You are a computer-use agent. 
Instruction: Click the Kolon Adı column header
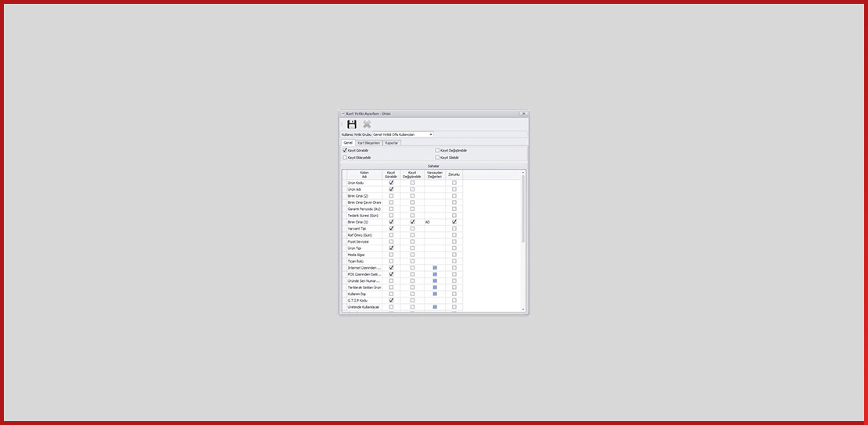[x=364, y=174]
